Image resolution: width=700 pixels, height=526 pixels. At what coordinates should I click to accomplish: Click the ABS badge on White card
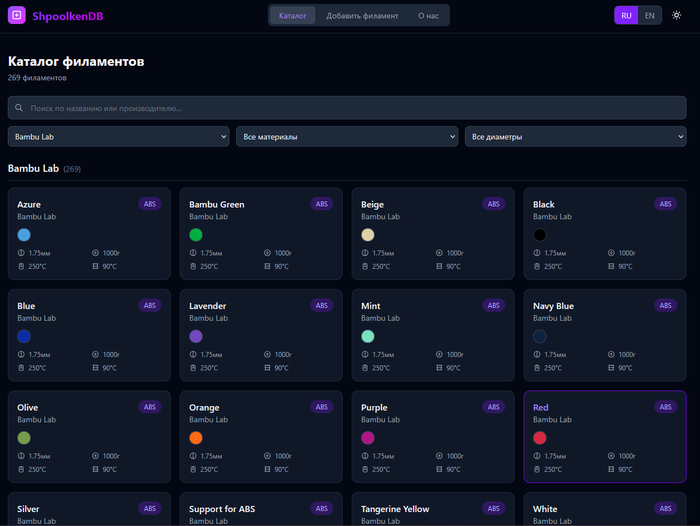click(x=665, y=508)
